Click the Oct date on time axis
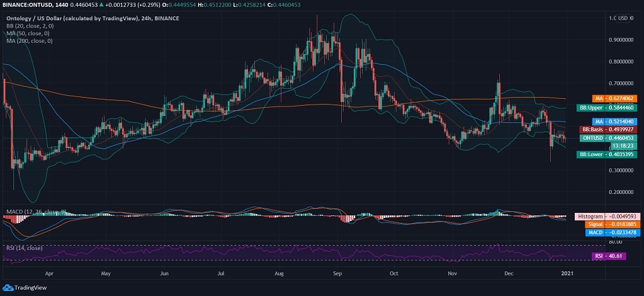Viewport: 644px width, 296px height. pos(394,273)
